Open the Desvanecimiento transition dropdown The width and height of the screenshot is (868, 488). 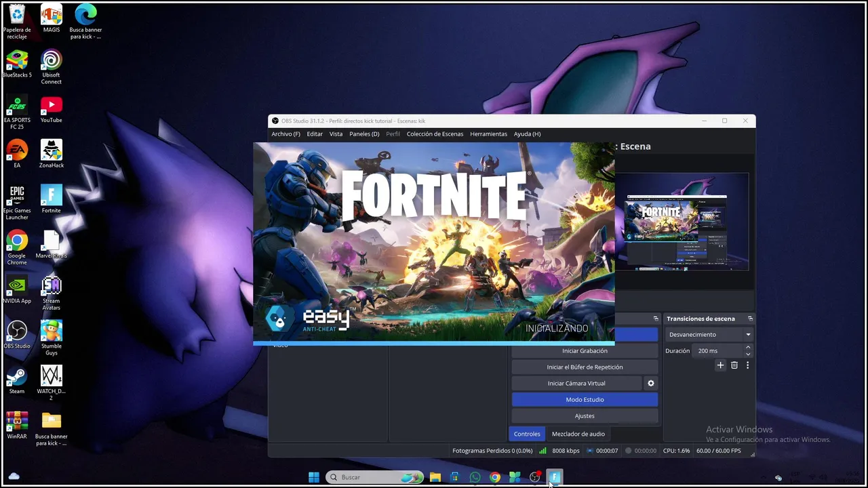[x=709, y=334]
